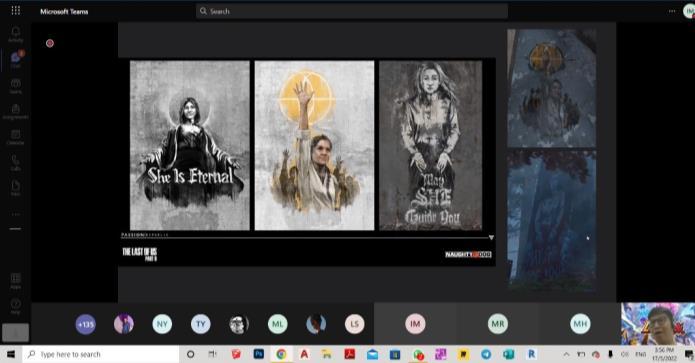This screenshot has height=363, width=695.
Task: Open Settings and more ellipsis in title bar
Action: pyautogui.click(x=672, y=11)
